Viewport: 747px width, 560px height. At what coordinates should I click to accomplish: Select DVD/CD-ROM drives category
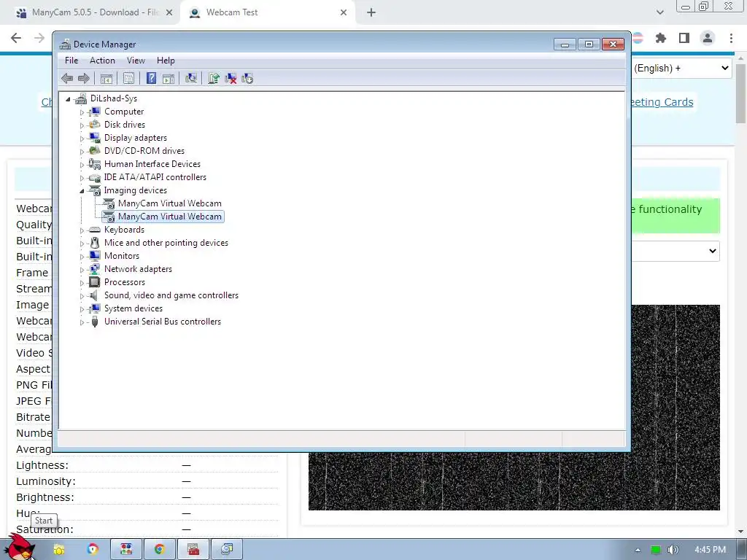(x=144, y=151)
